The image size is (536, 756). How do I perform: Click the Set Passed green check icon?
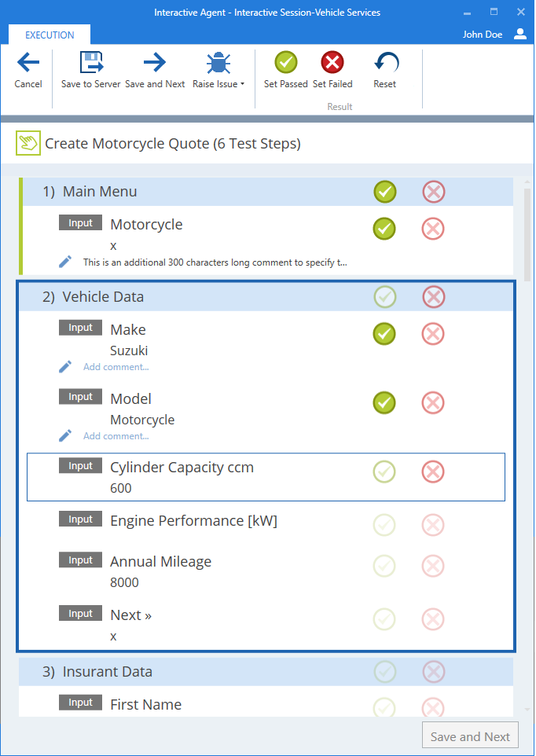pos(286,63)
